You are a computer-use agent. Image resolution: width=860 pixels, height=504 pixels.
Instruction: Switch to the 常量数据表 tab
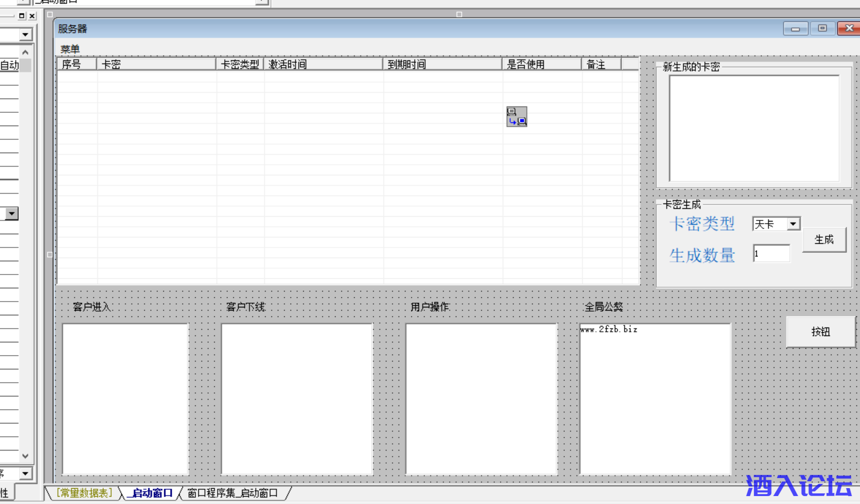point(84,493)
